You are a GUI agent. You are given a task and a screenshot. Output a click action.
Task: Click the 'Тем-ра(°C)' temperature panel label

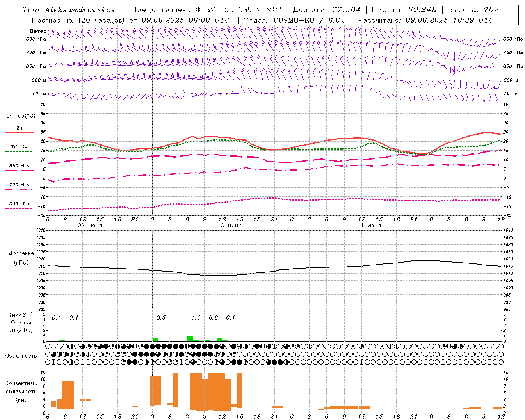(x=19, y=116)
